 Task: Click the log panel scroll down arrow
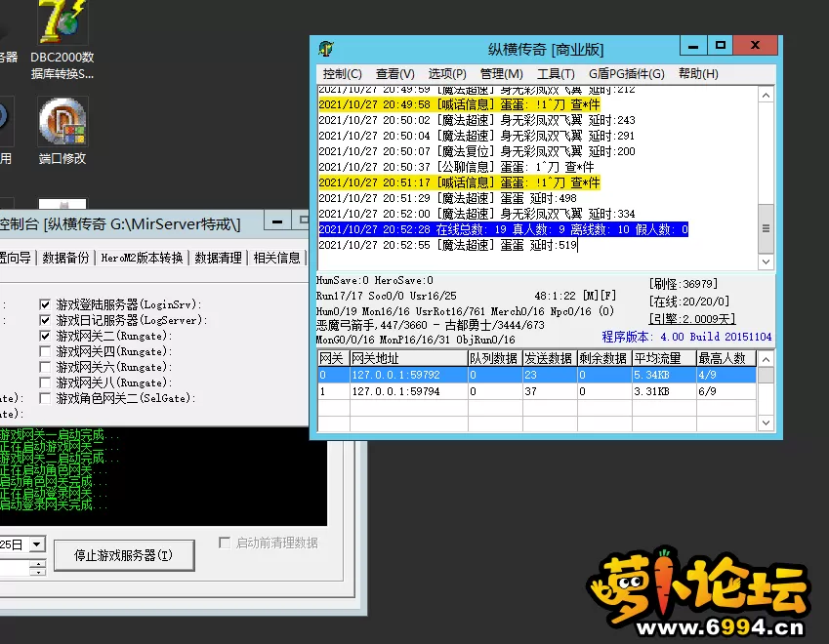pyautogui.click(x=767, y=262)
